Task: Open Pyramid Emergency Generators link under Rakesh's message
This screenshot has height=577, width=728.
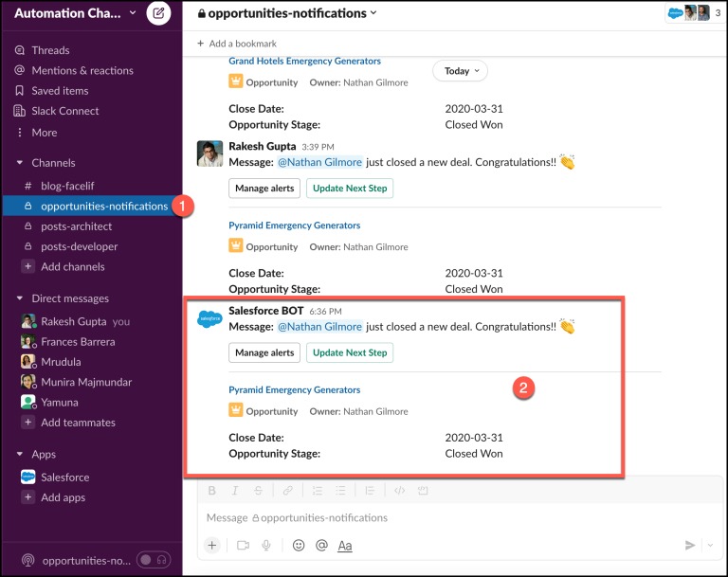Action: (295, 225)
